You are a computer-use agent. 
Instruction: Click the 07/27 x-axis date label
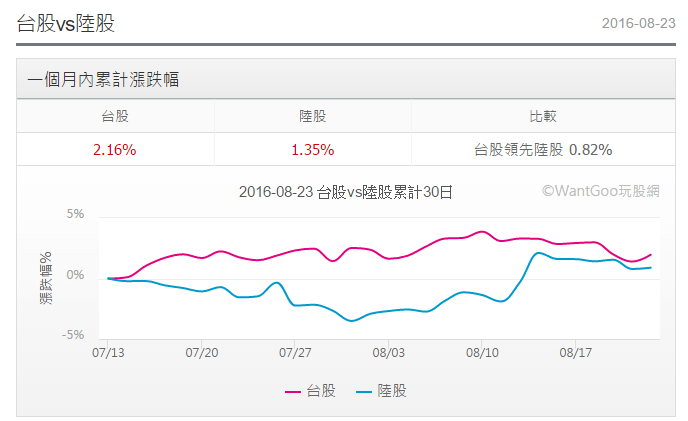click(x=295, y=353)
